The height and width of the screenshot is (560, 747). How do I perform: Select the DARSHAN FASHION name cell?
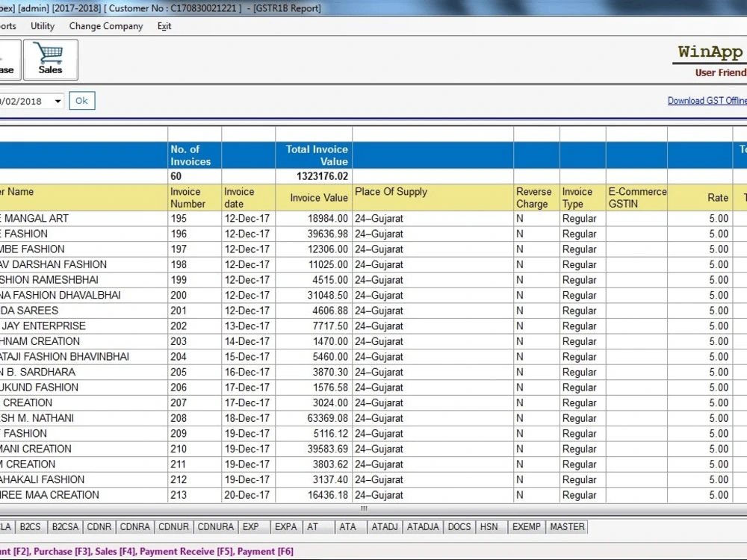84,264
